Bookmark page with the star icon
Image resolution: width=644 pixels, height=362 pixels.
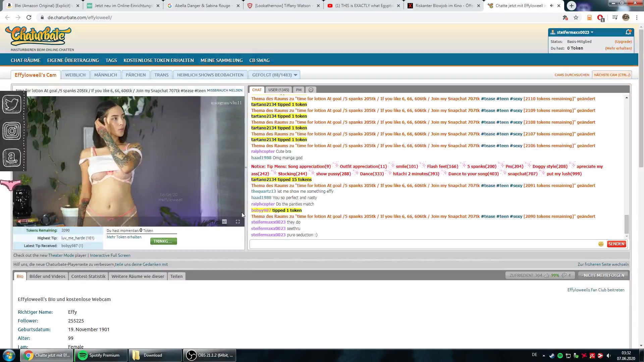pos(576,17)
